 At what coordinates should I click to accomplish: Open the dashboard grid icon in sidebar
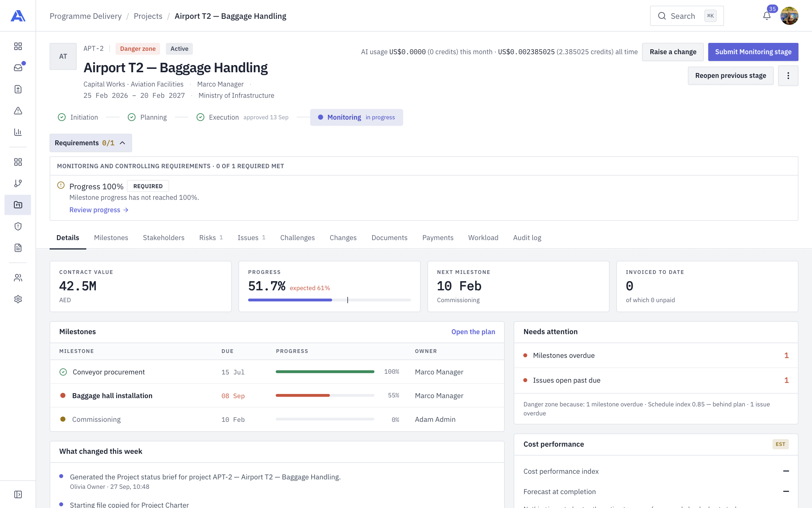pos(18,46)
